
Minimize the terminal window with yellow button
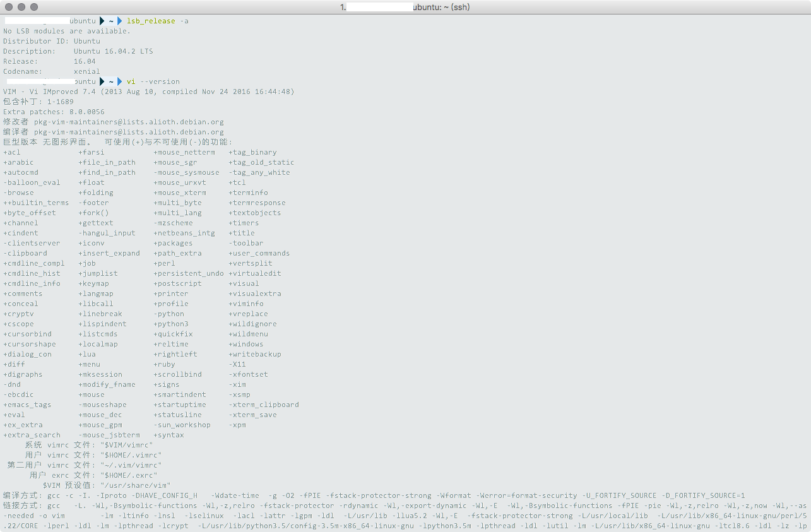click(x=21, y=7)
